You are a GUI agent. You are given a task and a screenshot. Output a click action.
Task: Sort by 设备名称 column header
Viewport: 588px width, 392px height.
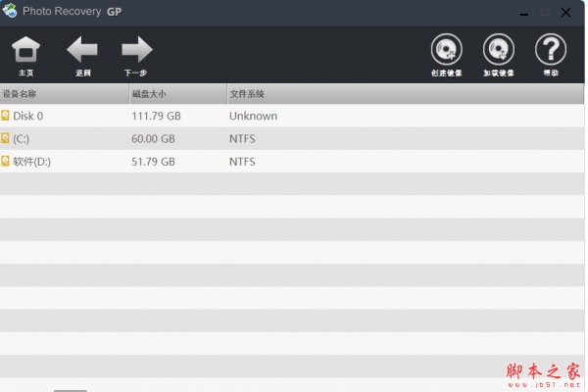[x=64, y=94]
